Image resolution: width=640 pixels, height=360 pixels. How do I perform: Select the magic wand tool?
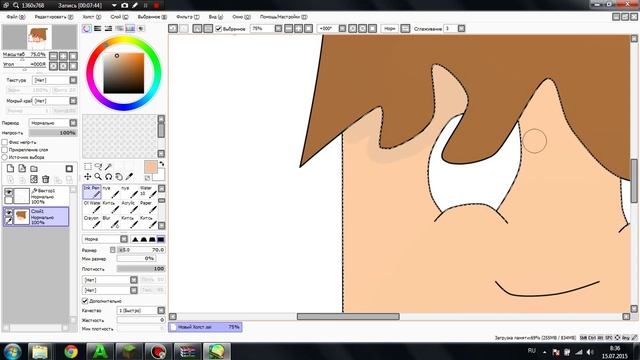coord(108,167)
